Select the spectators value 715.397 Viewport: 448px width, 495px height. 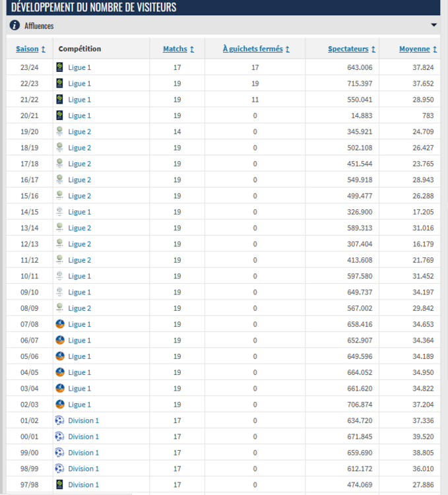360,83
